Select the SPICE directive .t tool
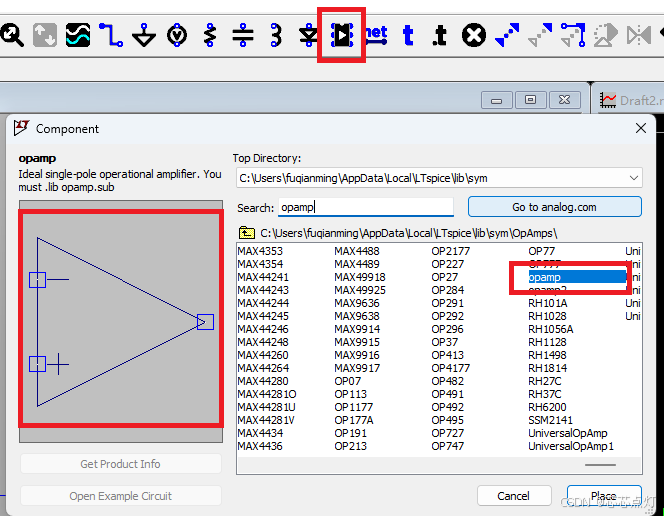 (440, 35)
